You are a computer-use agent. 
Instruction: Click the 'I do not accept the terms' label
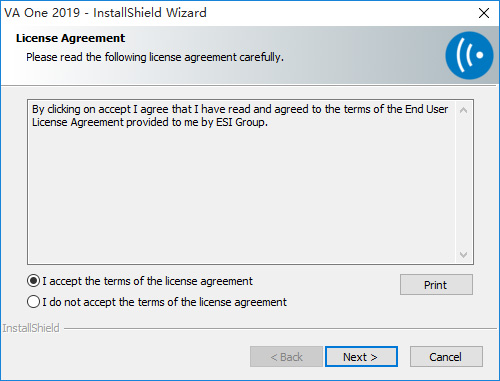click(164, 302)
